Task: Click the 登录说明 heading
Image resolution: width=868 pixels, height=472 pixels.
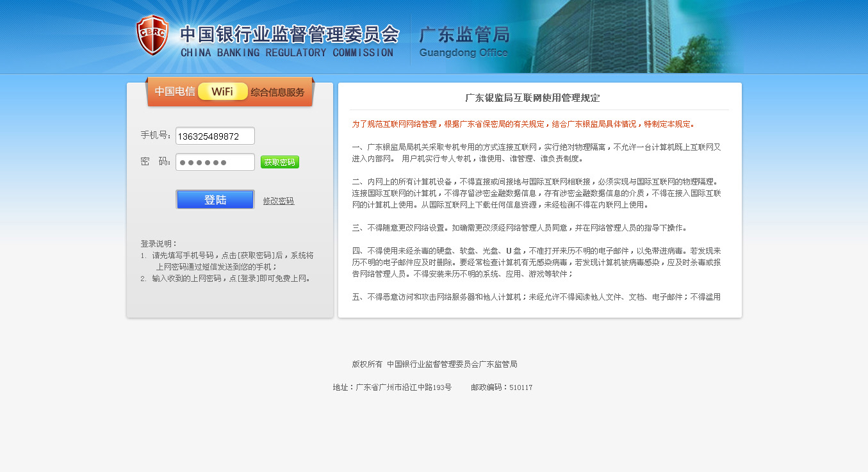Action: pos(160,243)
